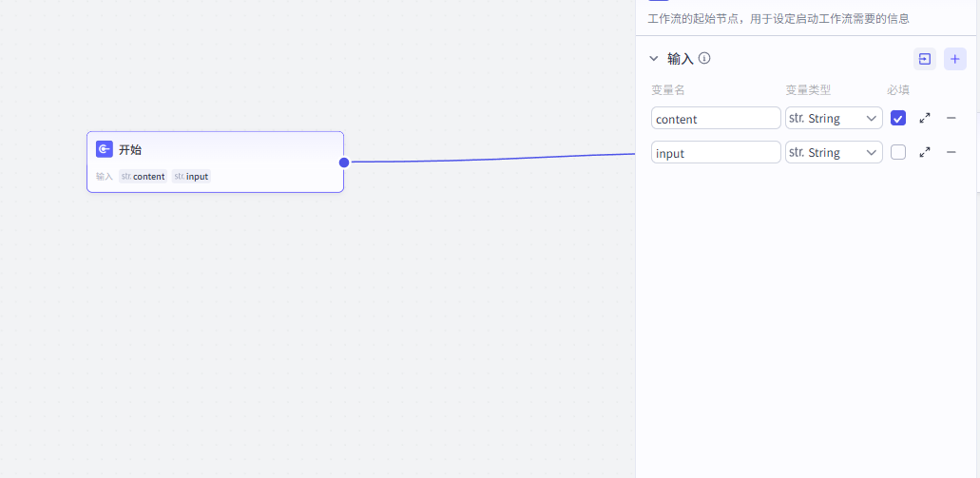This screenshot has height=478, width=980.
Task: Collapse the 输入 section using the chevron
Action: pos(654,59)
